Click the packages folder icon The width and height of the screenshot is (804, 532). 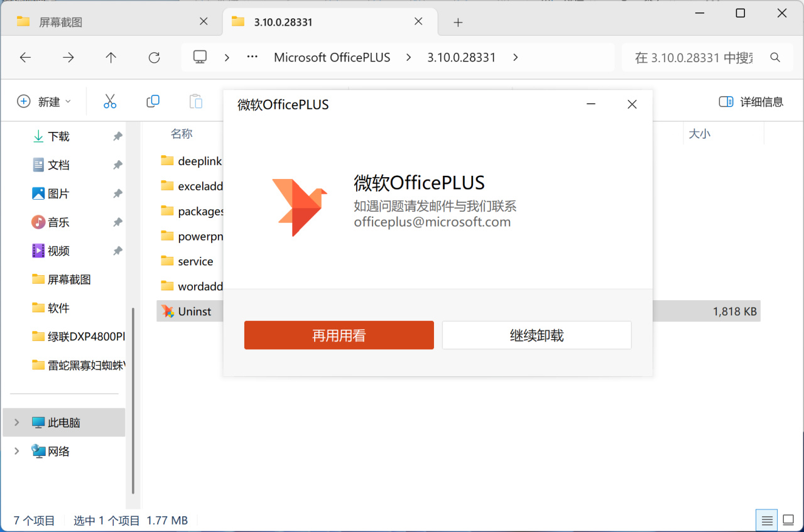click(x=167, y=211)
